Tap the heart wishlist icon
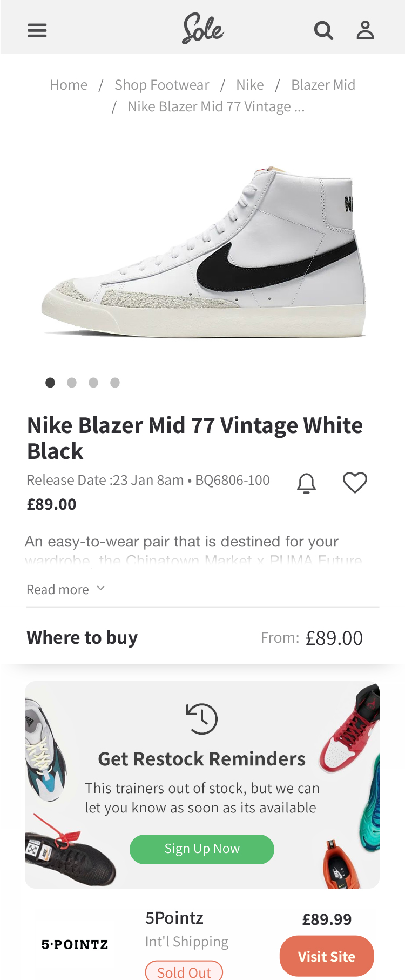The height and width of the screenshot is (980, 405). tap(355, 482)
